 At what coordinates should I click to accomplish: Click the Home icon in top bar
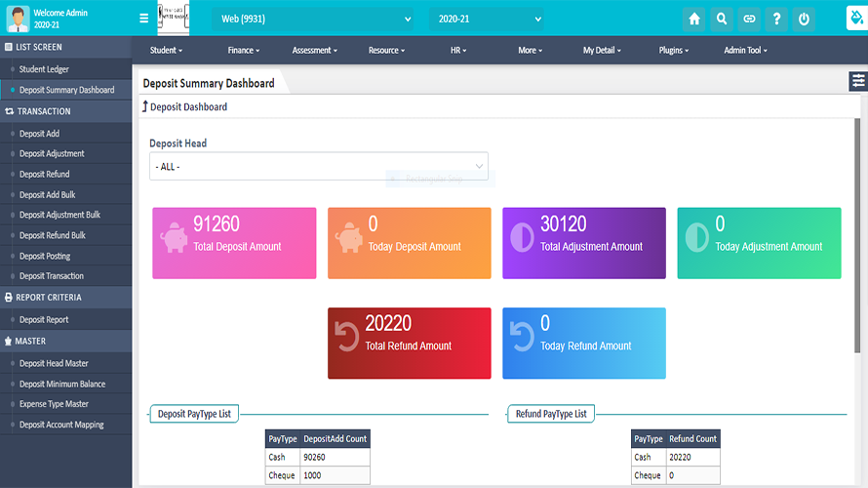(x=694, y=19)
